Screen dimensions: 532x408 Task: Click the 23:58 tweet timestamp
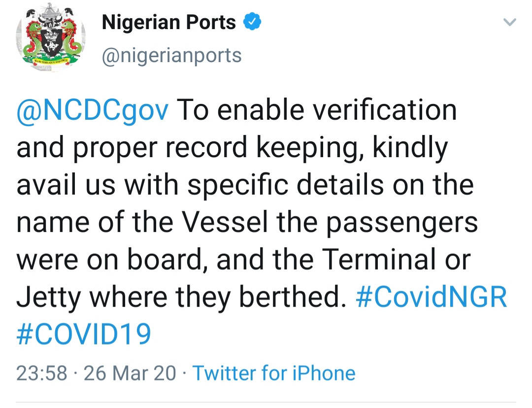click(x=42, y=373)
